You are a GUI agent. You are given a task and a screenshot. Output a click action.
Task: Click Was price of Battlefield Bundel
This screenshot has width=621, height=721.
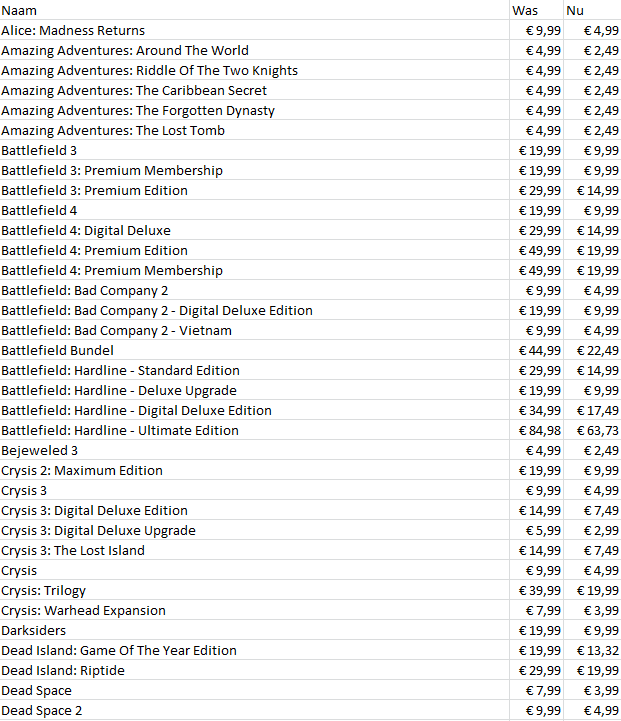click(536, 350)
